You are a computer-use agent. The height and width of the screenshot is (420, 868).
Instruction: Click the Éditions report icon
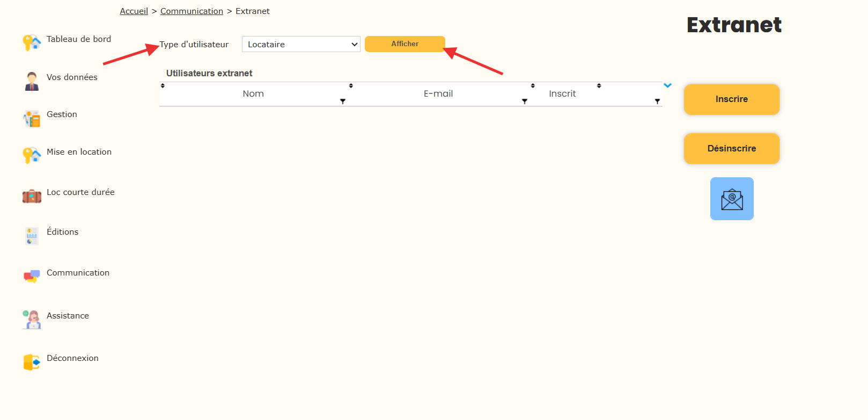(32, 236)
